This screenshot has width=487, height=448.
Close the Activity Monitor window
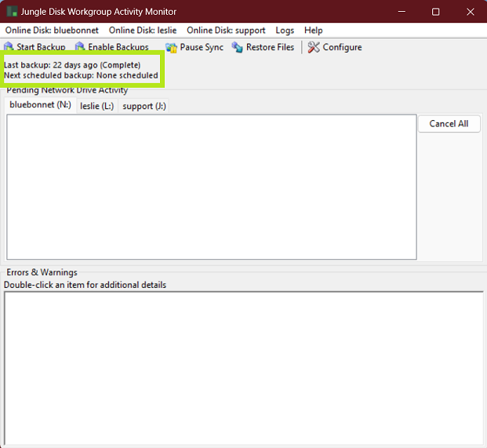471,12
